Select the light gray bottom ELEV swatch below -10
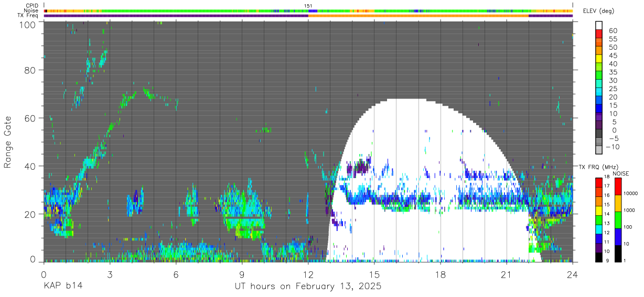This screenshot has height=297, width=644. 599,151
